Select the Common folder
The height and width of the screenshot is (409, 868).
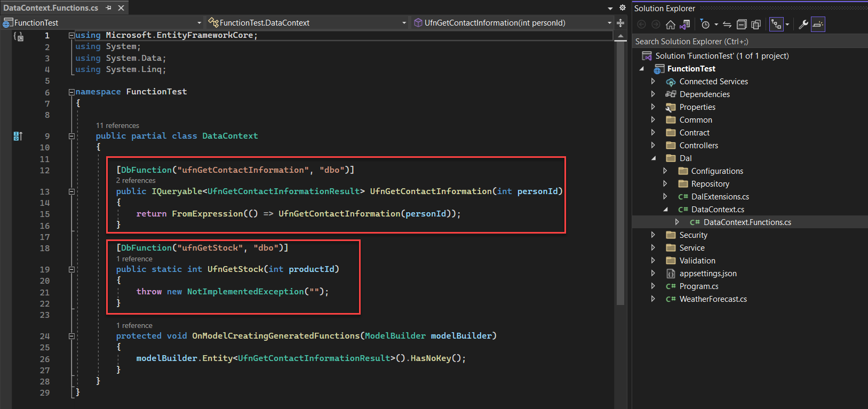(x=696, y=120)
